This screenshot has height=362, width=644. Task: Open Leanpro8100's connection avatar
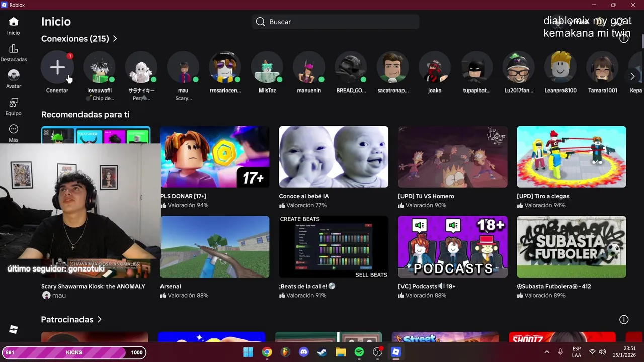coord(560,67)
